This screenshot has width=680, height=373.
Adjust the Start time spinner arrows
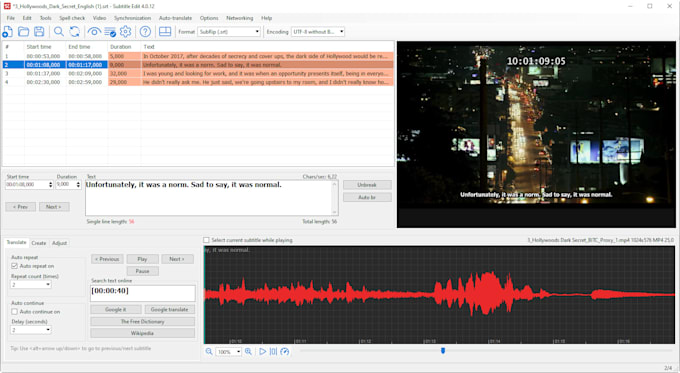coord(50,185)
